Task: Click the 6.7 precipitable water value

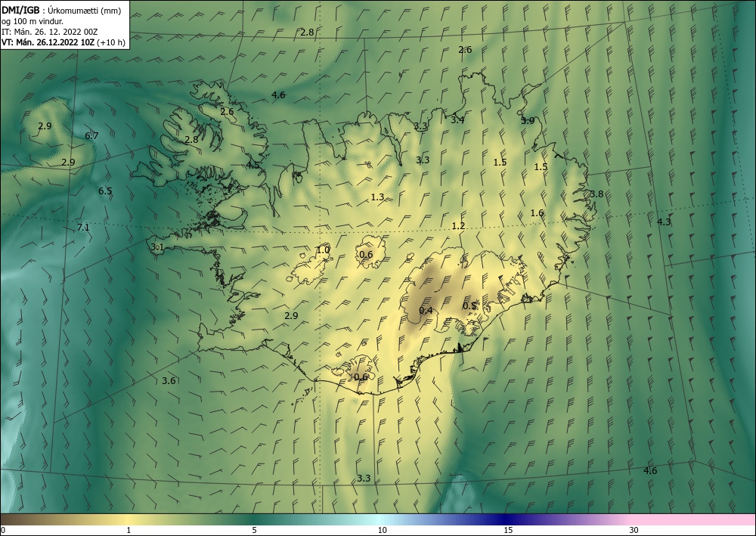Action: [x=91, y=136]
